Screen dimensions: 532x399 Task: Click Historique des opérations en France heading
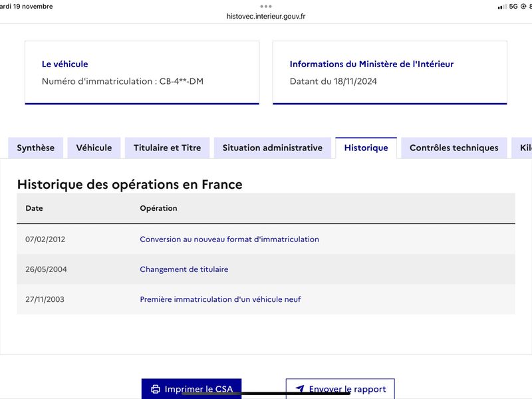coord(130,185)
